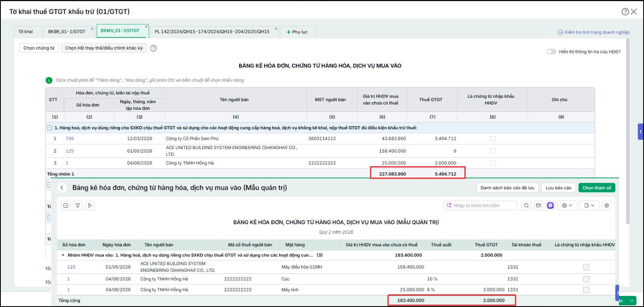644x307 pixels.
Task: Check the import checkbox for invoice 799
Action: pos(493,139)
